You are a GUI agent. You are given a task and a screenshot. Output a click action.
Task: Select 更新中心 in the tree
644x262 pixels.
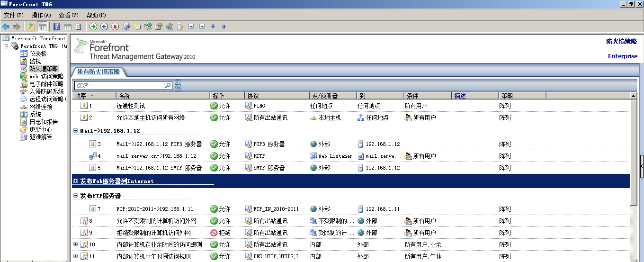pos(41,129)
